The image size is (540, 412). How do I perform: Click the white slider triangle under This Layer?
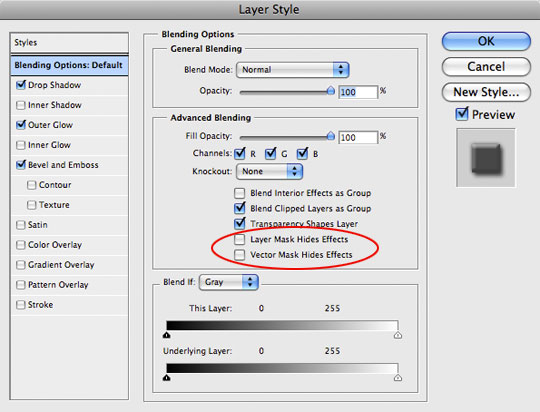[x=398, y=335]
